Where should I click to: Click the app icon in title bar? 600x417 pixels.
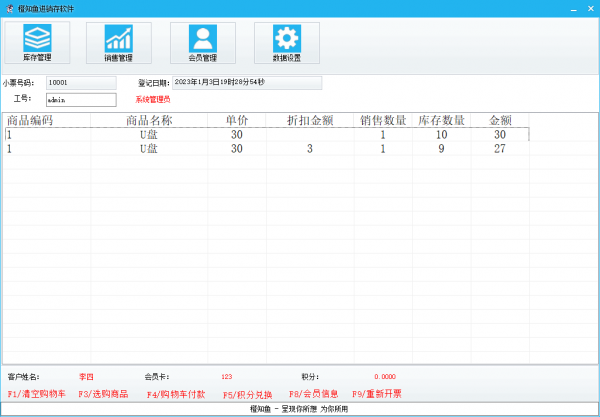click(8, 8)
